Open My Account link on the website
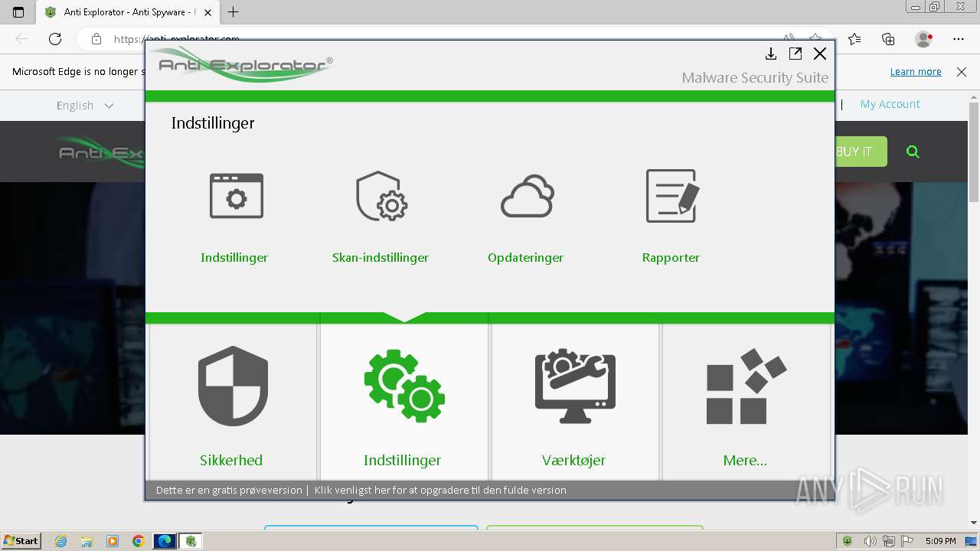 890,104
